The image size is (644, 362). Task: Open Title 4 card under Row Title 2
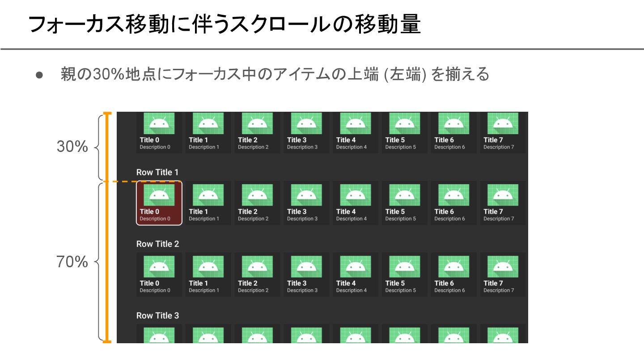[x=356, y=274]
